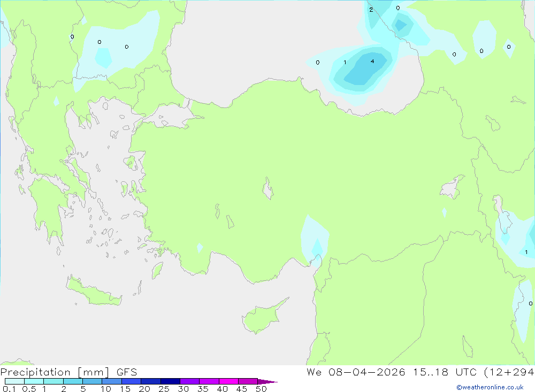The image size is (535, 392).
Task: Click the legend swatch between 1 and 2
Action: coord(53,381)
